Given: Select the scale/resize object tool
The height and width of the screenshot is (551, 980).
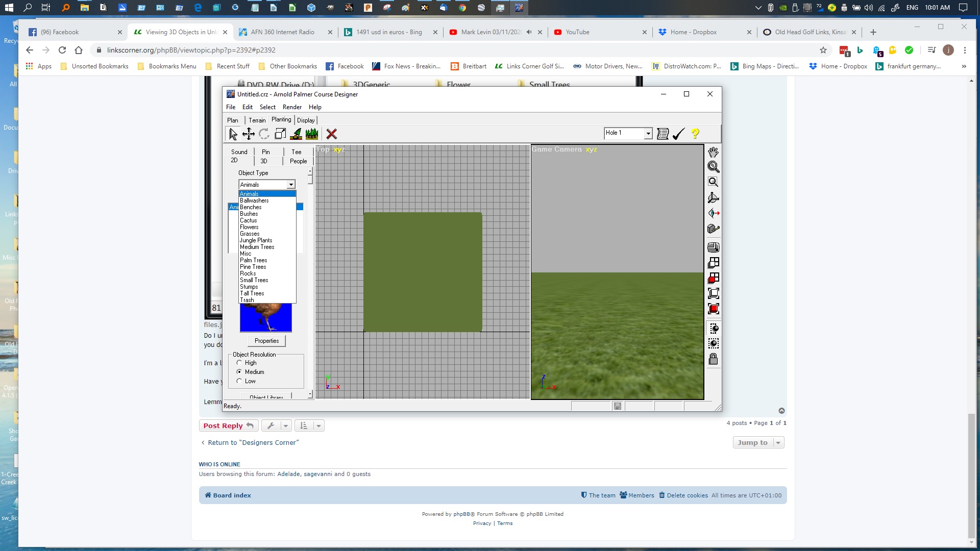Looking at the screenshot, I should click(280, 134).
